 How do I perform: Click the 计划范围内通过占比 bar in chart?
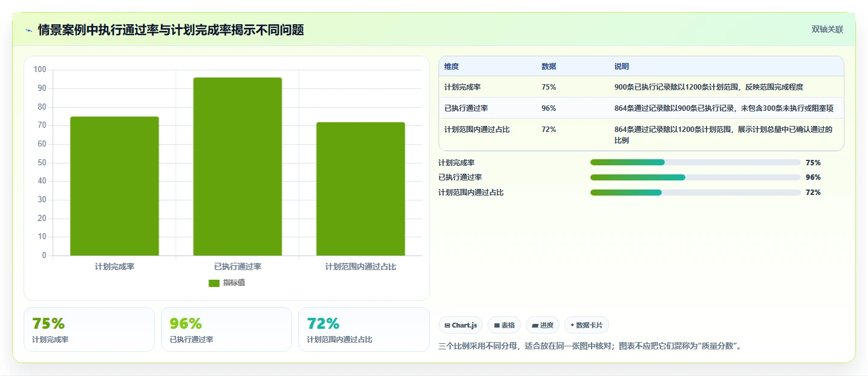tap(361, 189)
